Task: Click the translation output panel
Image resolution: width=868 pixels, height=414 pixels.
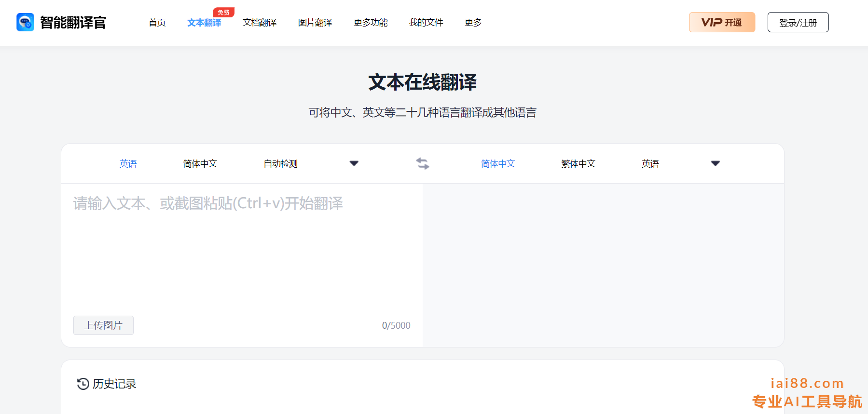Action: [603, 265]
